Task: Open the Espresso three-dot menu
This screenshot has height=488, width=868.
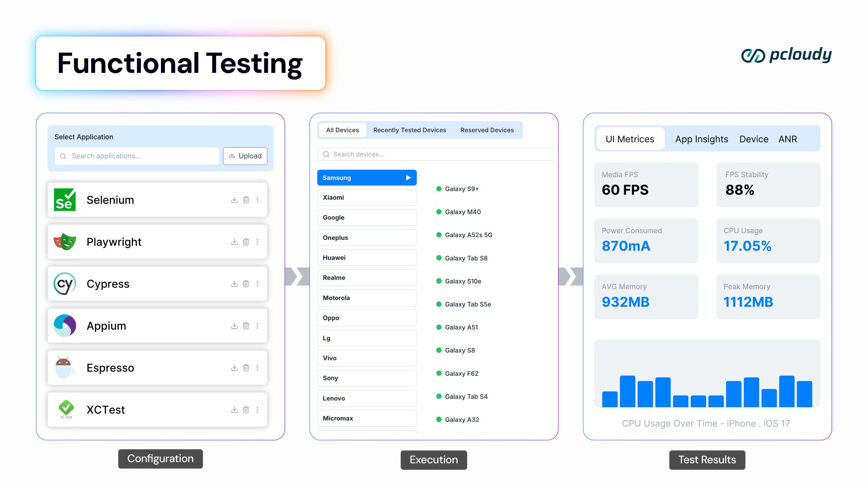Action: point(257,368)
